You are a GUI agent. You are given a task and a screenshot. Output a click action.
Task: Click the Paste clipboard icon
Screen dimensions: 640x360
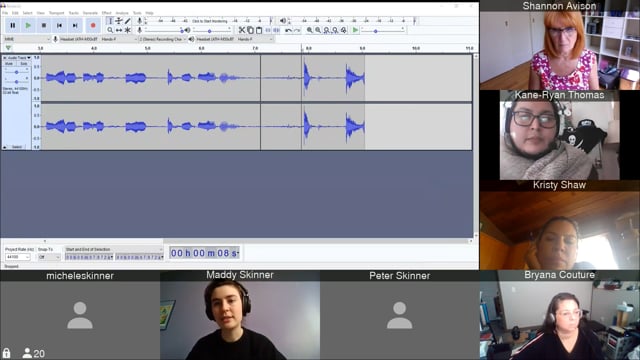259,30
